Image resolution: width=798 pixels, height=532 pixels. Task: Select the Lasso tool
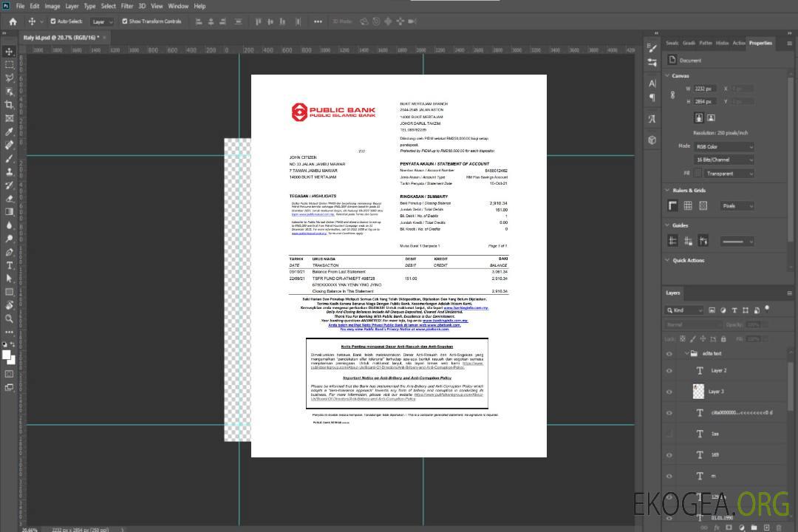9,78
